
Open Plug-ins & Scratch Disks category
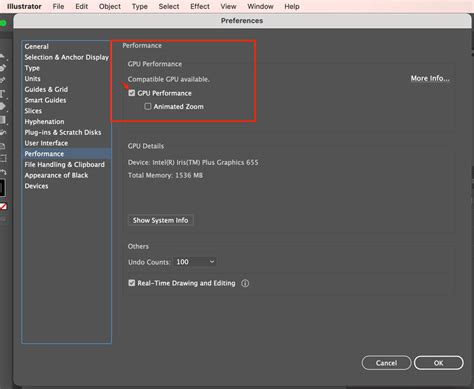pos(66,132)
